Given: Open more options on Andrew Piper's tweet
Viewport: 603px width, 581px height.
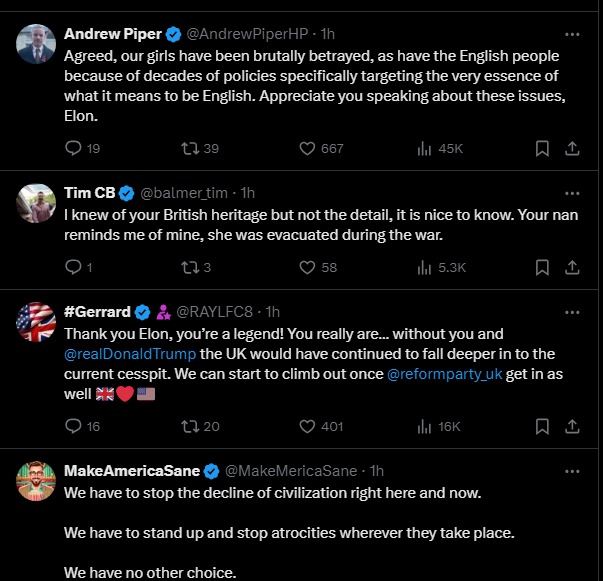Looking at the screenshot, I should [572, 33].
